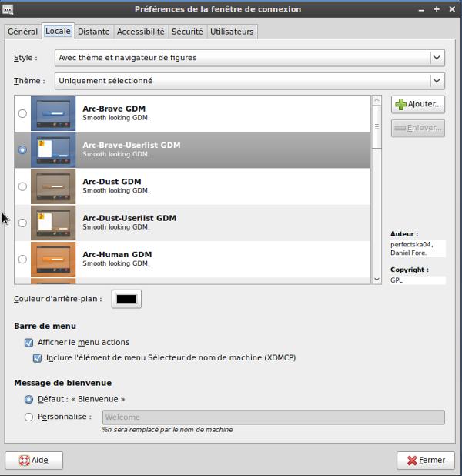Click the Ajouter button
Screen dimensions: 462x476
[x=418, y=105]
